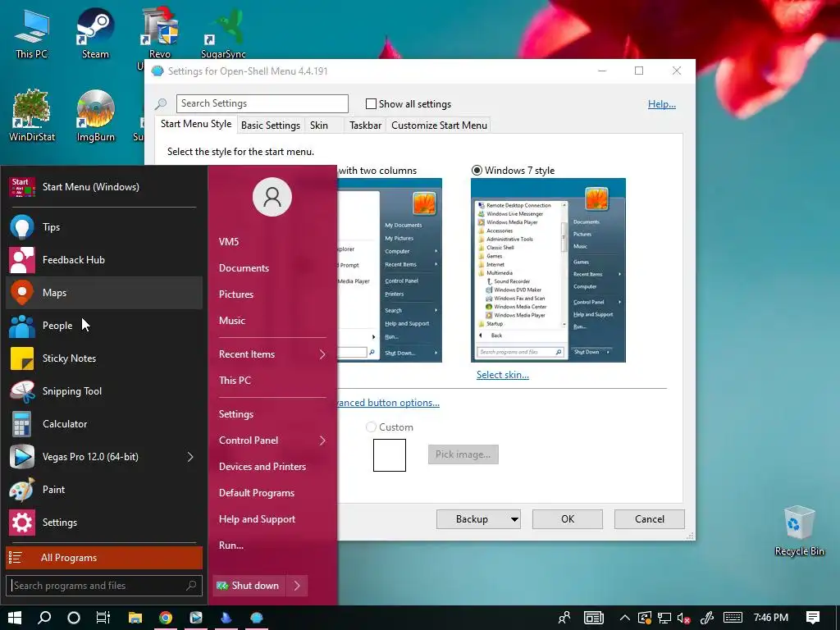The image size is (840, 630).
Task: Show hidden system tray icons chevron
Action: (624, 618)
